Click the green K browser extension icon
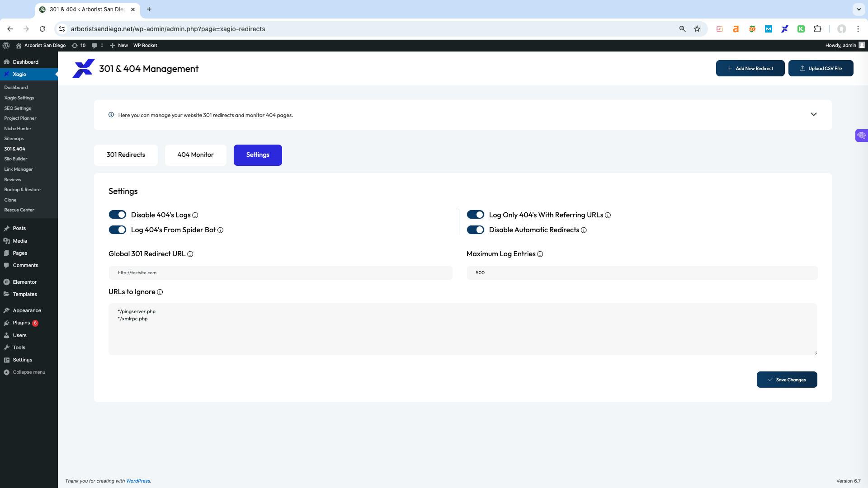 pyautogui.click(x=801, y=29)
